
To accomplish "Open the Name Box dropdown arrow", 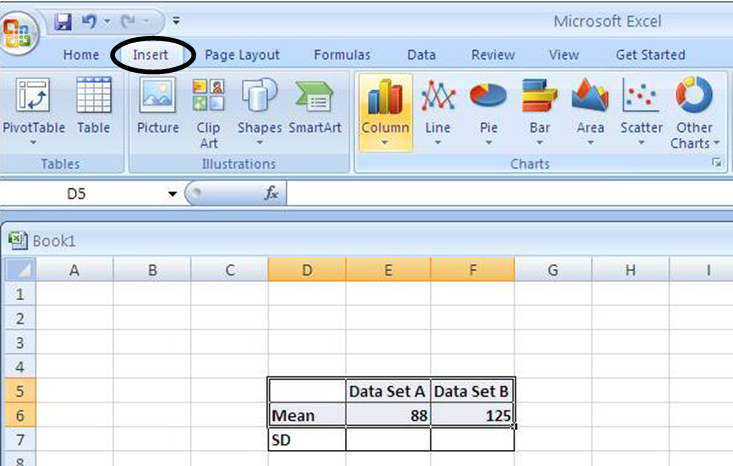I will (173, 194).
